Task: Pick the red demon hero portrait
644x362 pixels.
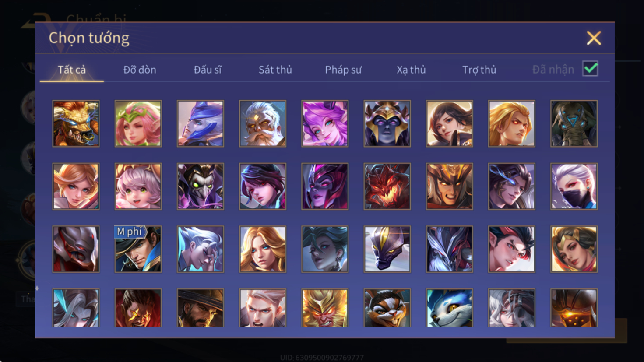Action: tap(387, 186)
